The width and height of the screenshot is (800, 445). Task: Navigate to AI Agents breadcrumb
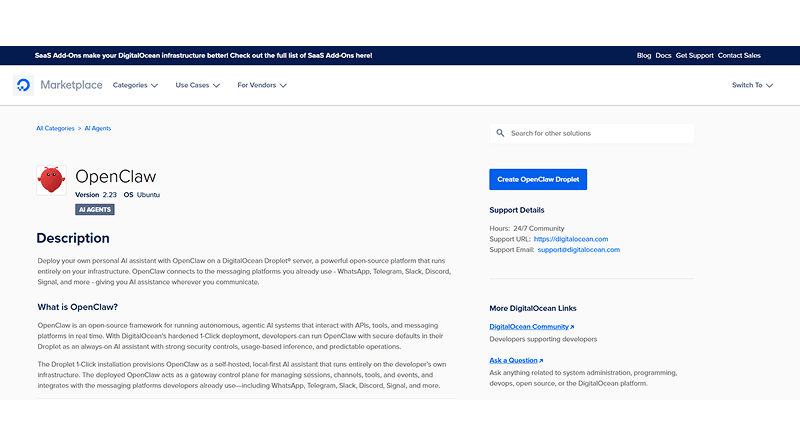[97, 129]
